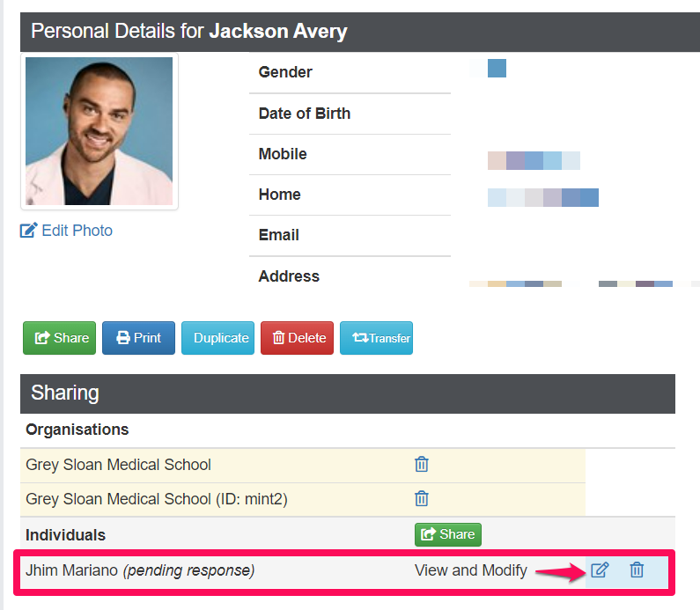Click the Grey Sloan Medical School (ID: mint2) row

pyautogui.click(x=157, y=499)
